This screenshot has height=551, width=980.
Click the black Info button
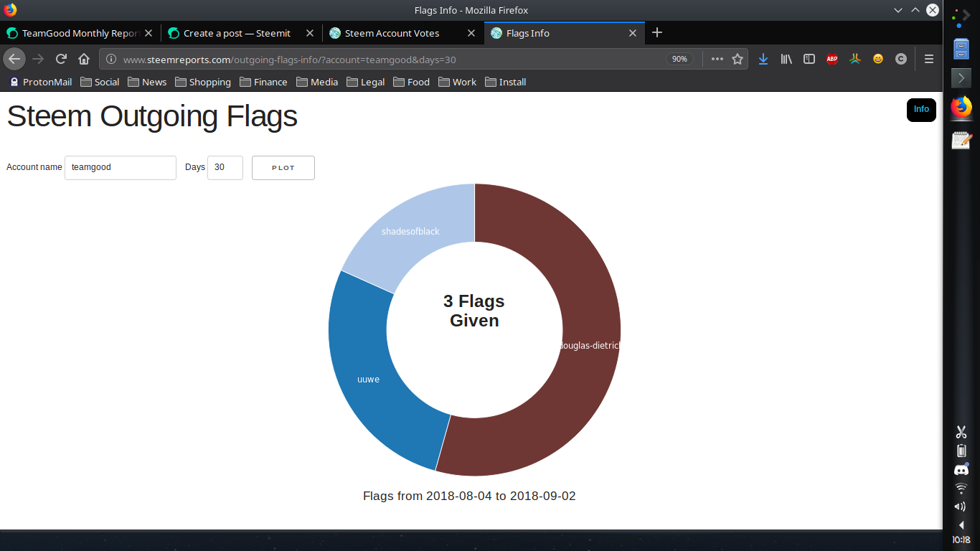(921, 110)
